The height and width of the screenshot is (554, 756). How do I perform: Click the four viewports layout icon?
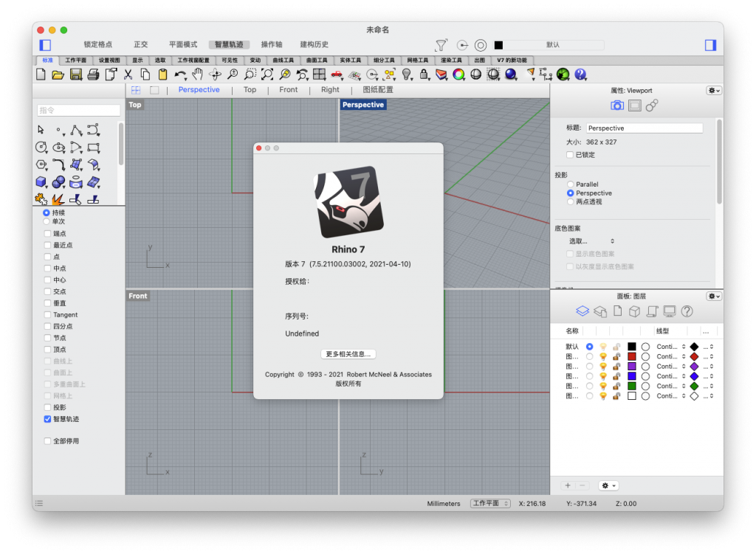(319, 75)
